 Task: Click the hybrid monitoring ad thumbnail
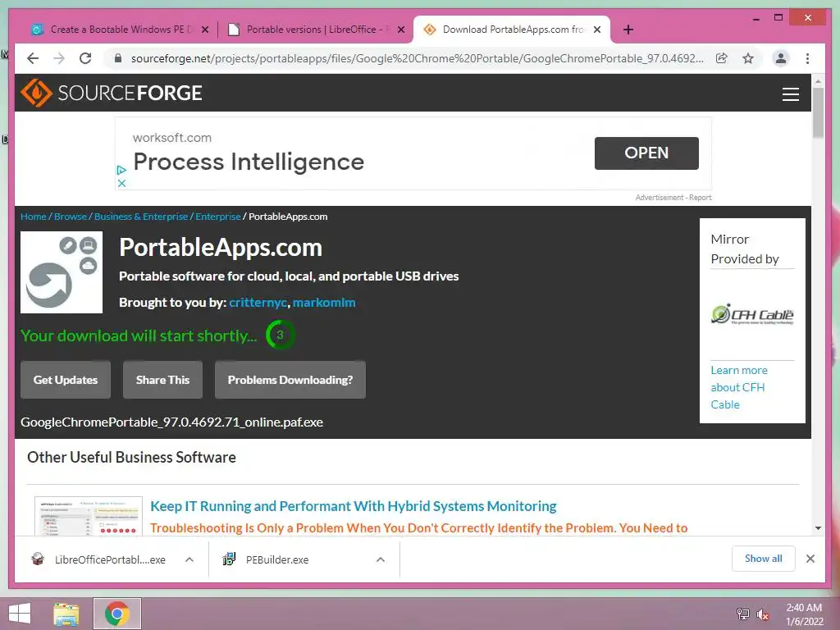point(89,517)
